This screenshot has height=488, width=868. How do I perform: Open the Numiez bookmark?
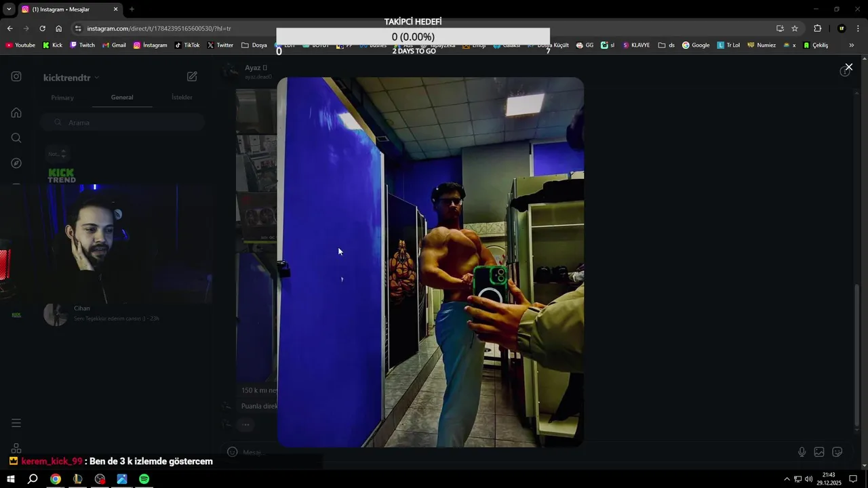coord(762,45)
